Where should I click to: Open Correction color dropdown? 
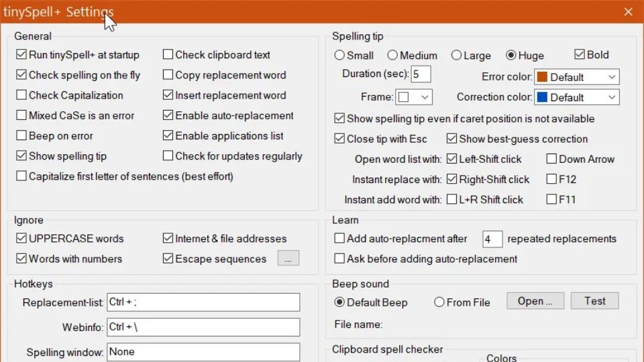(577, 97)
